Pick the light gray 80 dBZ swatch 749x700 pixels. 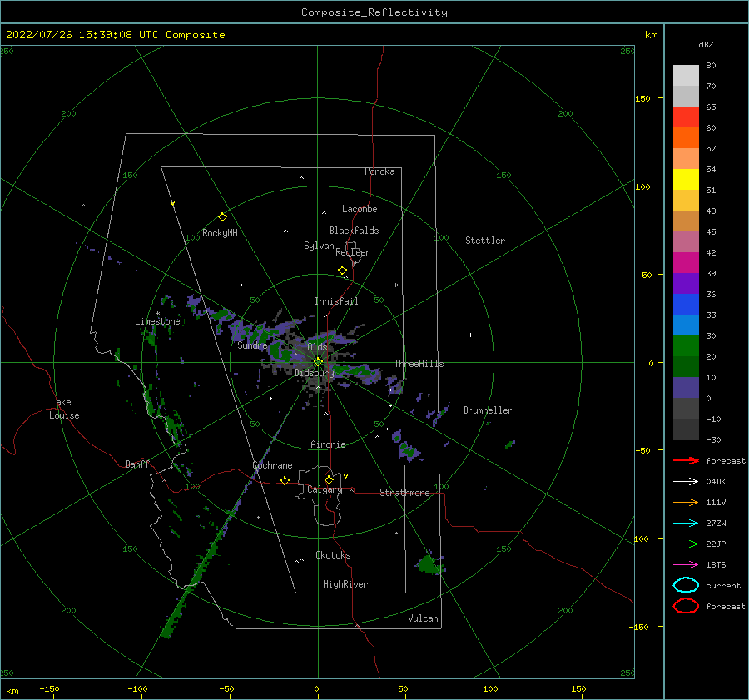tap(686, 75)
